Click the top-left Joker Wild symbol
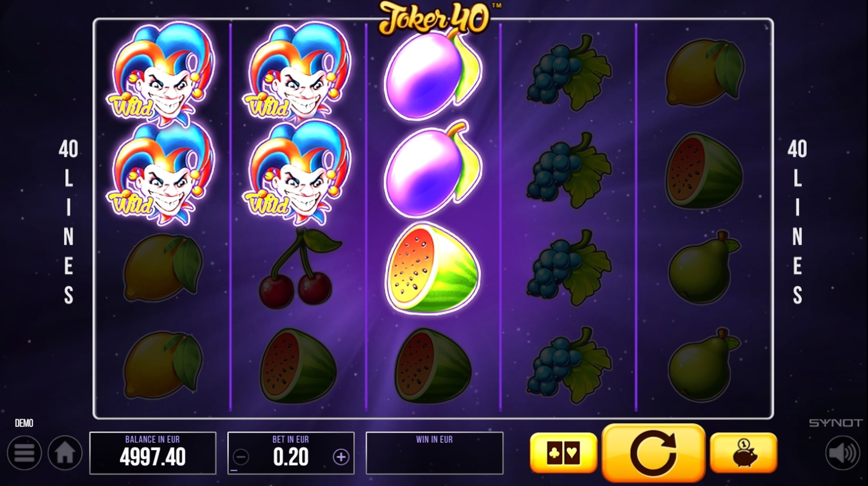Viewport: 868px width, 486px height. [161, 73]
